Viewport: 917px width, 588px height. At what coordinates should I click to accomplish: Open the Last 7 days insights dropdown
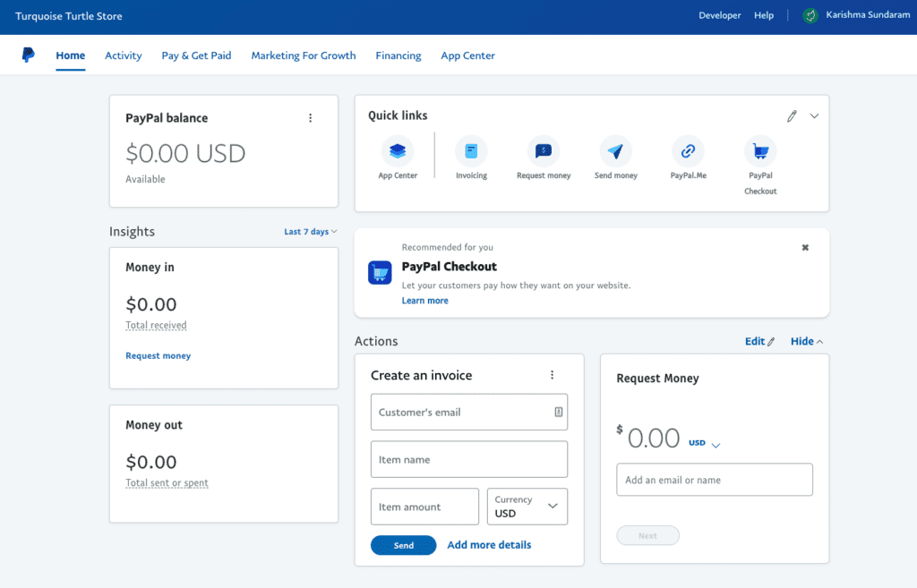pyautogui.click(x=311, y=232)
